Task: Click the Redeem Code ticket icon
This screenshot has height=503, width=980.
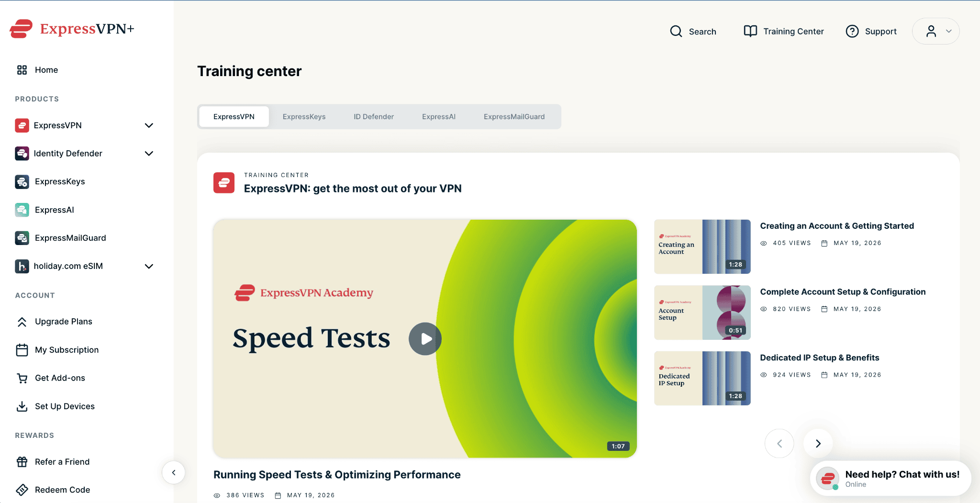Action: coord(22,490)
